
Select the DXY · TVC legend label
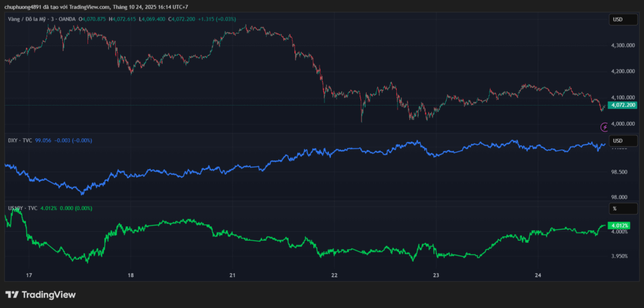(x=20, y=140)
